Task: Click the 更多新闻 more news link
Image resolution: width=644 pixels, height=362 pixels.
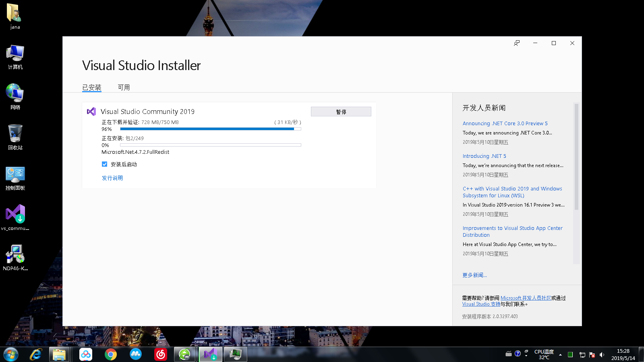Action: point(474,275)
